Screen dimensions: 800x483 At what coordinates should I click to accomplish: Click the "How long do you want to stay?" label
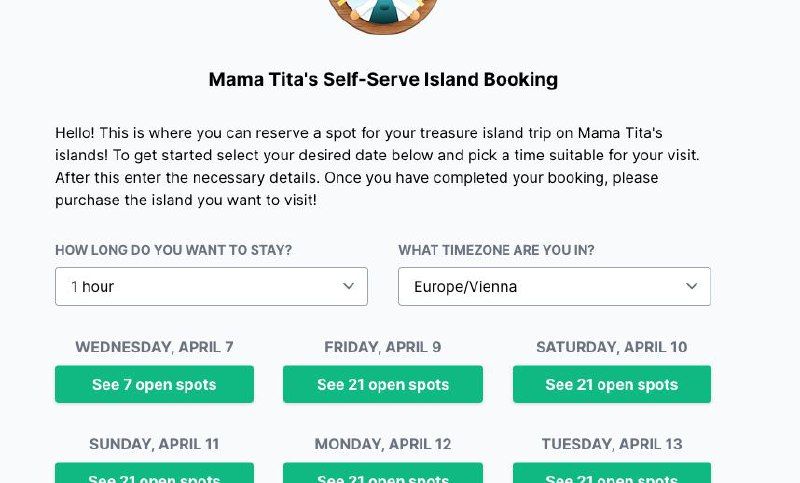pos(174,250)
